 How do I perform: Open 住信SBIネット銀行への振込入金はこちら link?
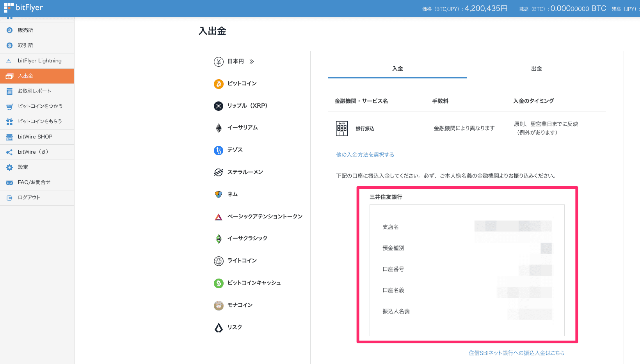pyautogui.click(x=517, y=353)
